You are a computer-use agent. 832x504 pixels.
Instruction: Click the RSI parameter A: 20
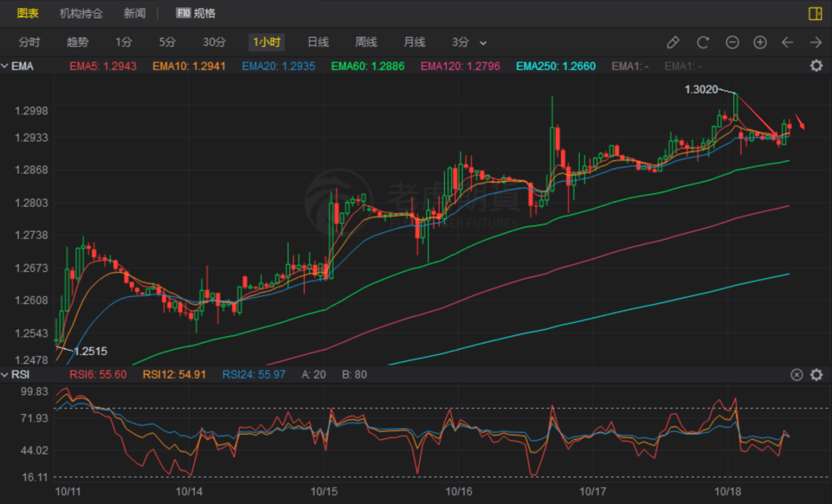tap(314, 375)
